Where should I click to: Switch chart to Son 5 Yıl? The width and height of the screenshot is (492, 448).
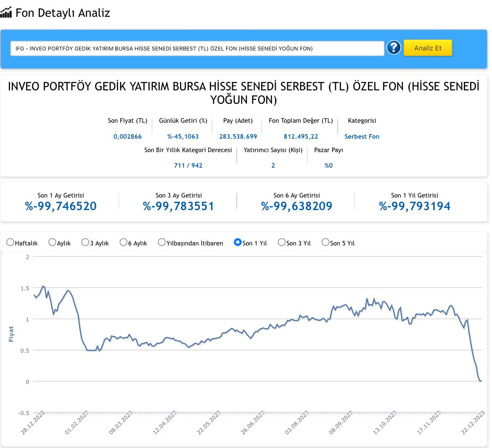pos(325,242)
